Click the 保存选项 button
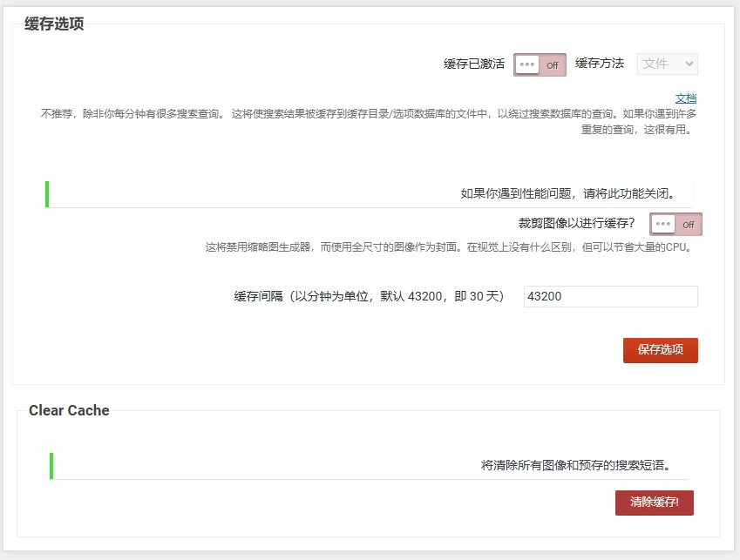The width and height of the screenshot is (740, 560). 660,350
